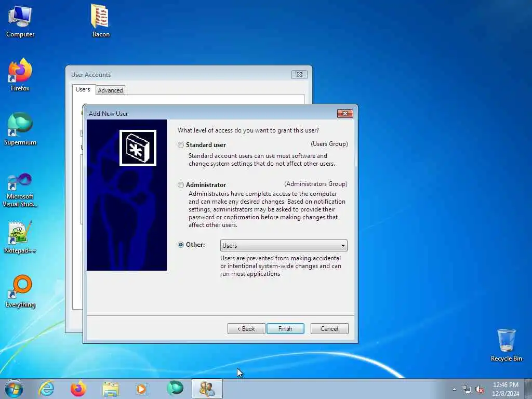
Task: Open the Computer desktop icon
Action: pyautogui.click(x=20, y=21)
